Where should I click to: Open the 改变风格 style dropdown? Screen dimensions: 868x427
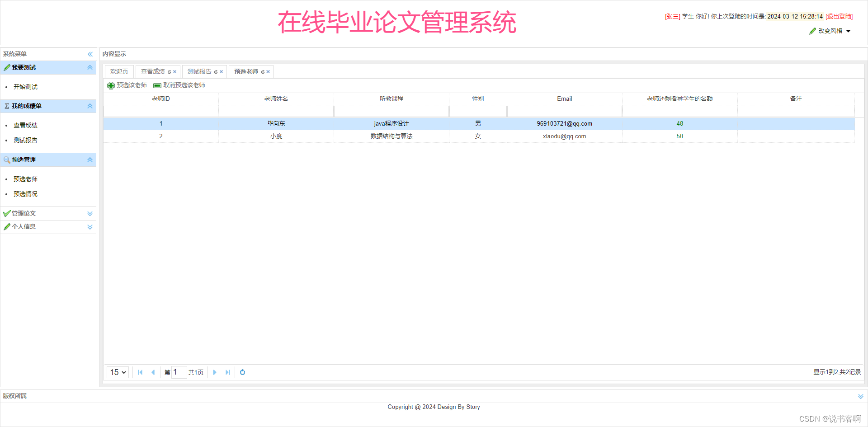(x=830, y=31)
